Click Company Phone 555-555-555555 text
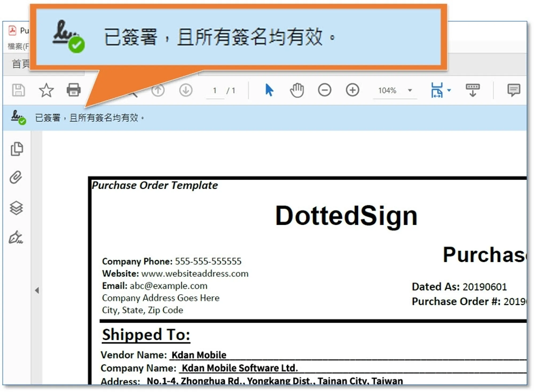This screenshot has height=392, width=534. [x=172, y=261]
